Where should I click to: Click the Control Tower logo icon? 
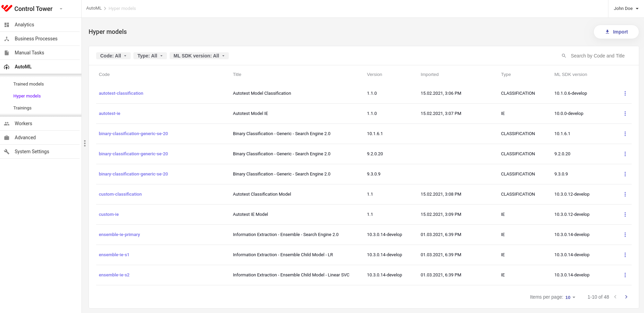click(x=7, y=8)
